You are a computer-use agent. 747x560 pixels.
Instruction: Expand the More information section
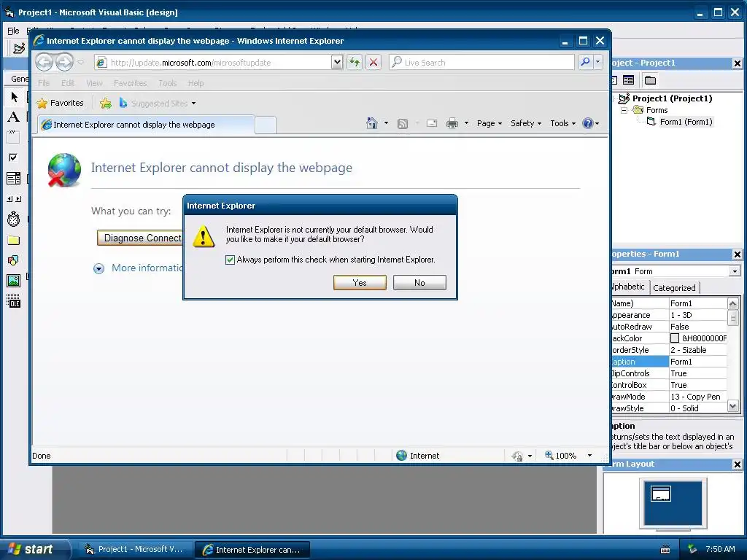coord(98,268)
